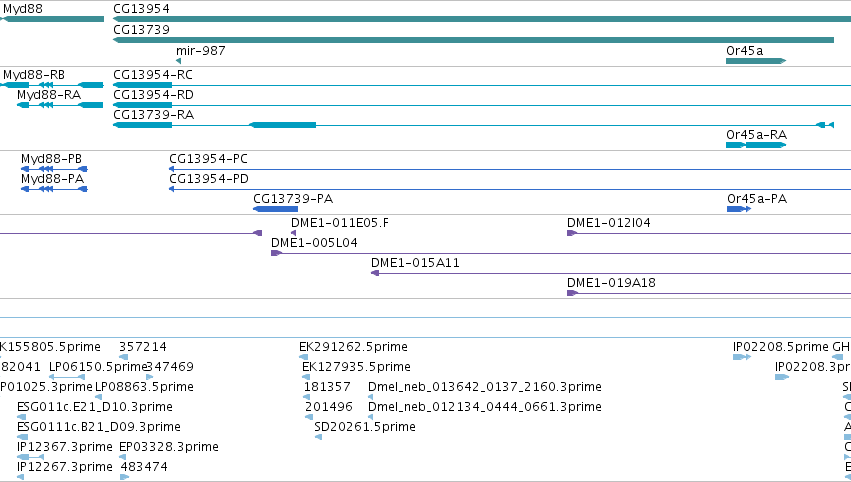Click the EK127935.5prime label
This screenshot has width=851, height=482.
[357, 366]
